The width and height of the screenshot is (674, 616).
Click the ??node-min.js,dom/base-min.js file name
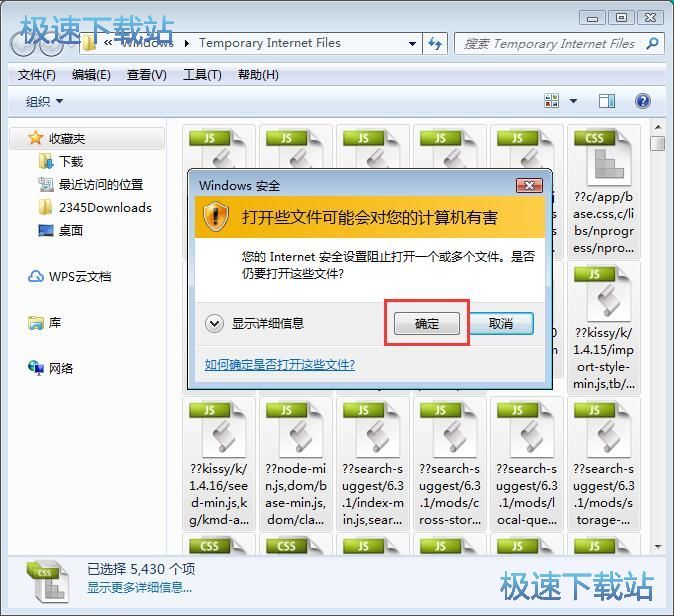tap(296, 494)
